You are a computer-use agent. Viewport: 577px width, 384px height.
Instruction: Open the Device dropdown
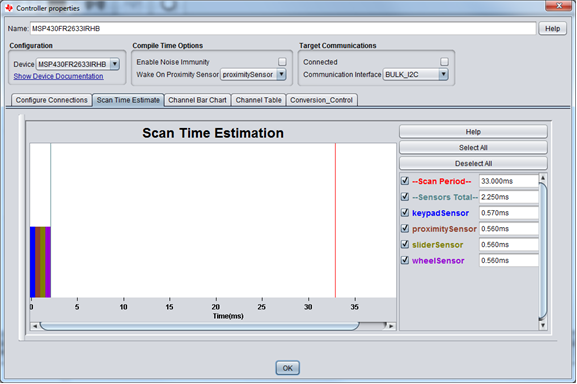pyautogui.click(x=114, y=64)
